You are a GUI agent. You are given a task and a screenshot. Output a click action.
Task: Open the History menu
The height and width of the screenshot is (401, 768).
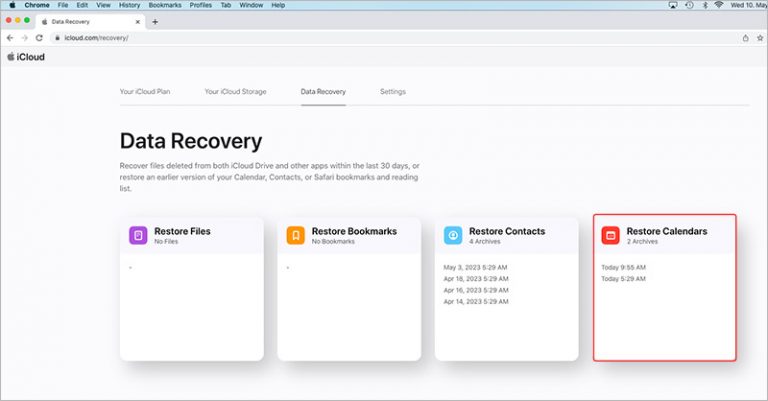(129, 5)
